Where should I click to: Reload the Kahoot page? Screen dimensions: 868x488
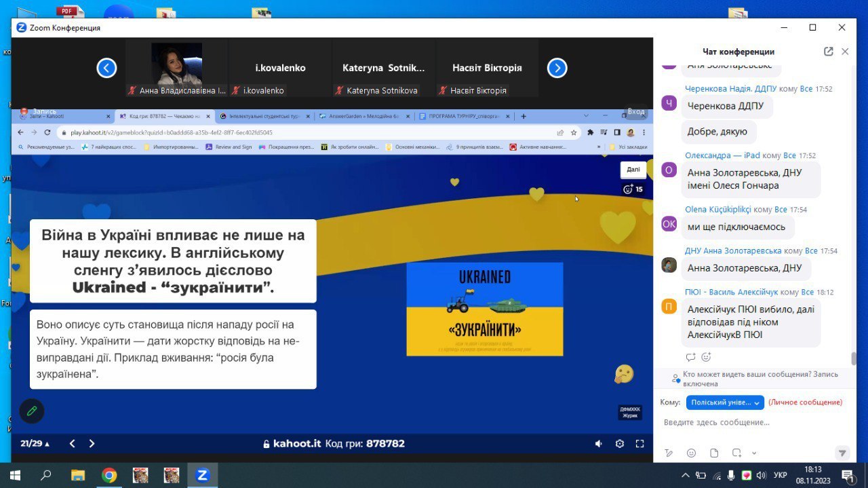coord(47,132)
